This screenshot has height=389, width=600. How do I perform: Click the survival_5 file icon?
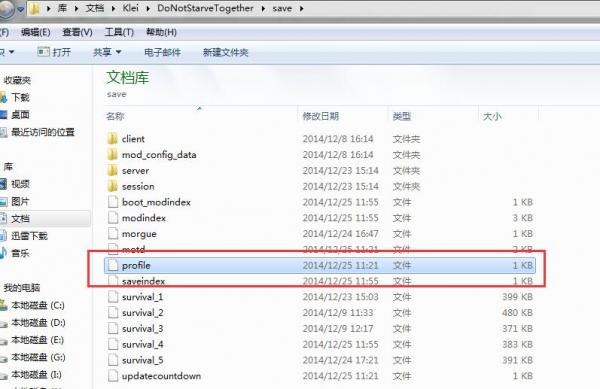point(113,360)
